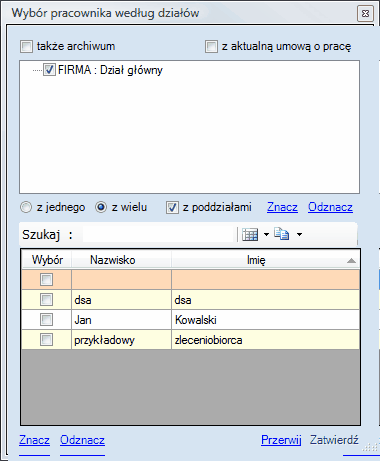The image size is (380, 461).
Task: Tick the selection checkbox for Jan Kowalski
Action: (x=46, y=320)
